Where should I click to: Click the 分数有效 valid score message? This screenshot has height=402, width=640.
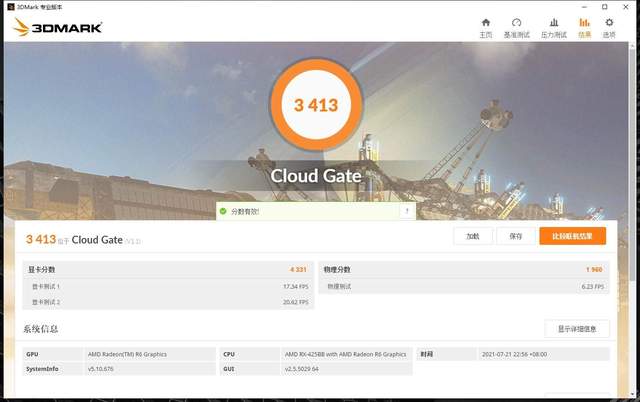coord(245,211)
